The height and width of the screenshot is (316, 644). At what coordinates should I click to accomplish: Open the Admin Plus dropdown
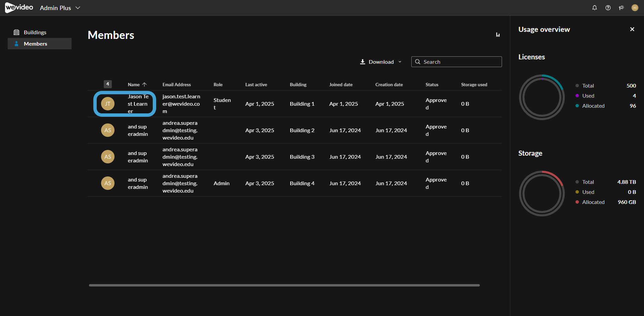tap(60, 8)
